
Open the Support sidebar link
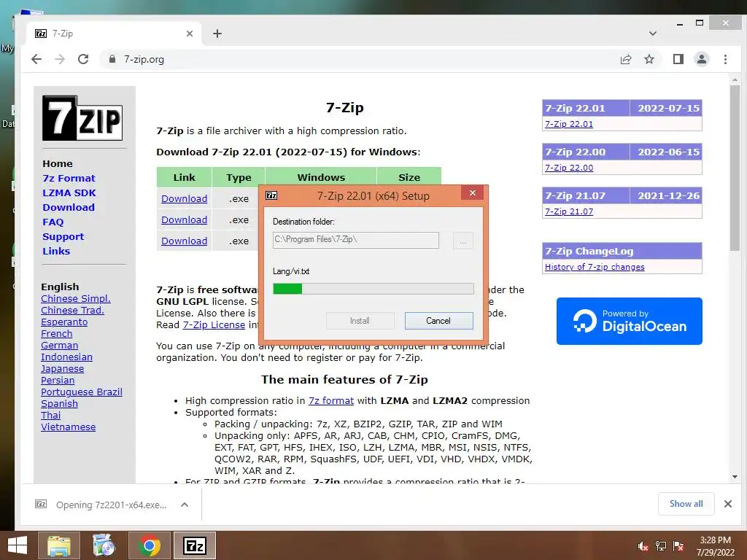[63, 237]
